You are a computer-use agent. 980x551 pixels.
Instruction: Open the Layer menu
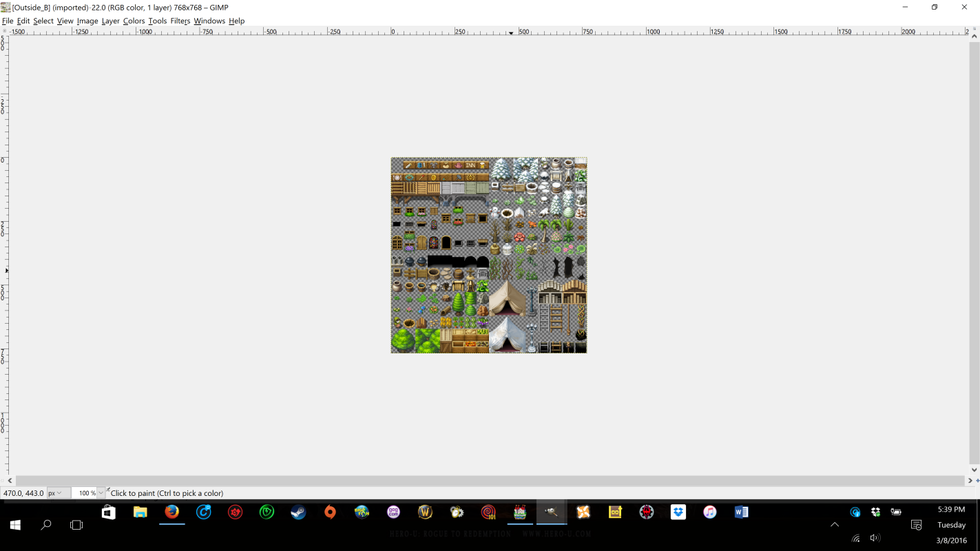[111, 21]
